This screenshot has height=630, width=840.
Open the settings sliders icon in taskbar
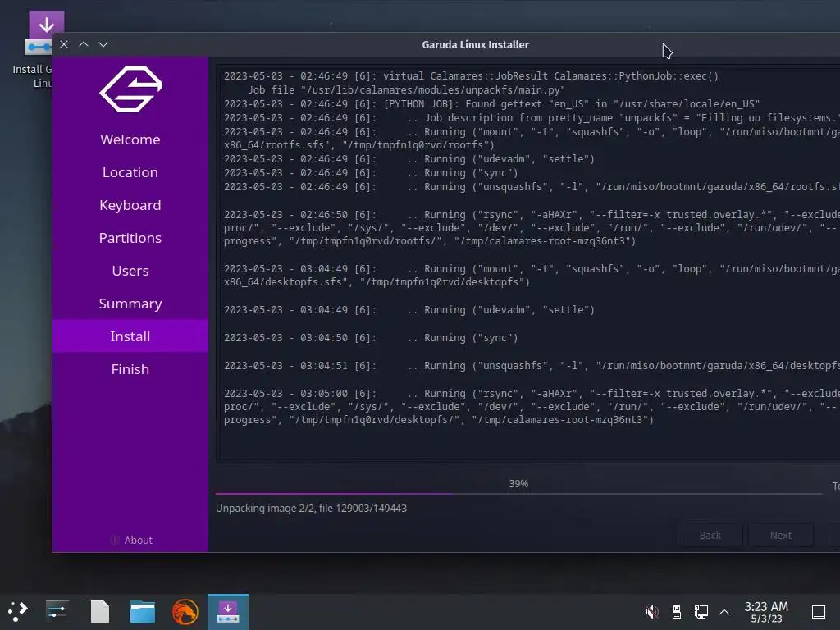[57, 611]
